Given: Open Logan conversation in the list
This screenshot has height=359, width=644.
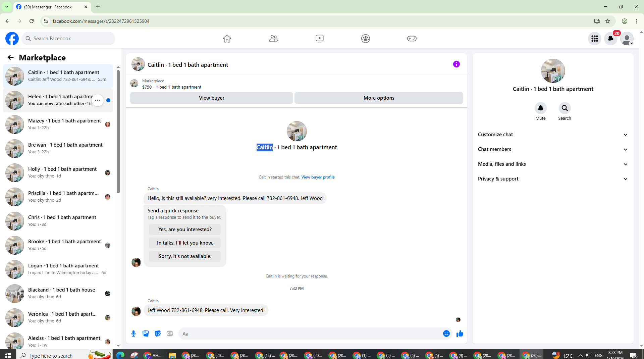Looking at the screenshot, I should tap(58, 269).
